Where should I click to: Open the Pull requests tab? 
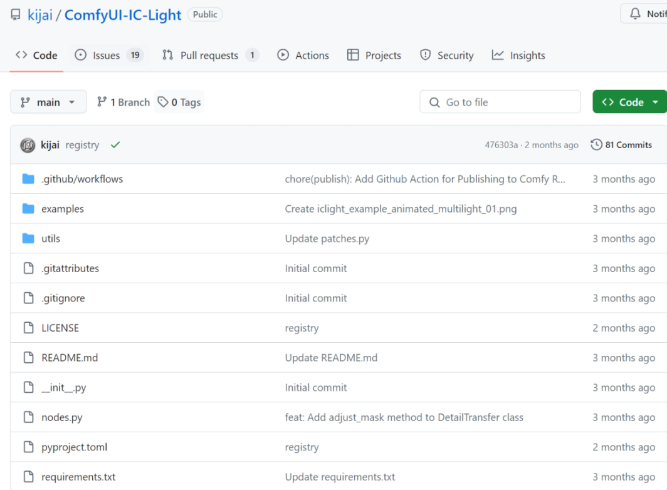tap(210, 55)
